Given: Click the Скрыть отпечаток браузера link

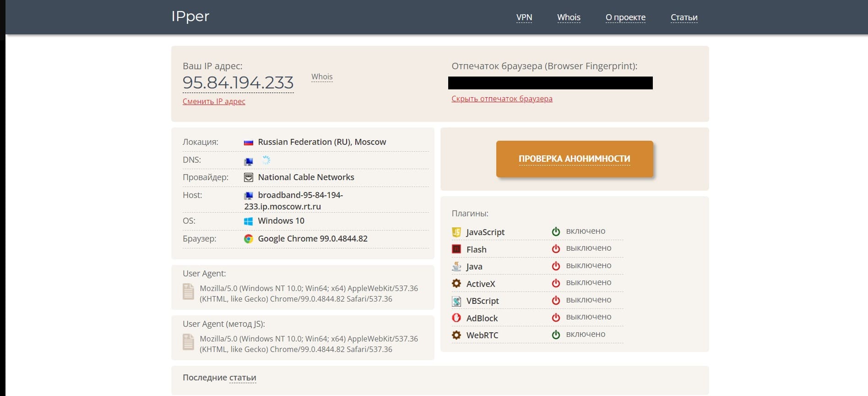Looking at the screenshot, I should (x=502, y=99).
